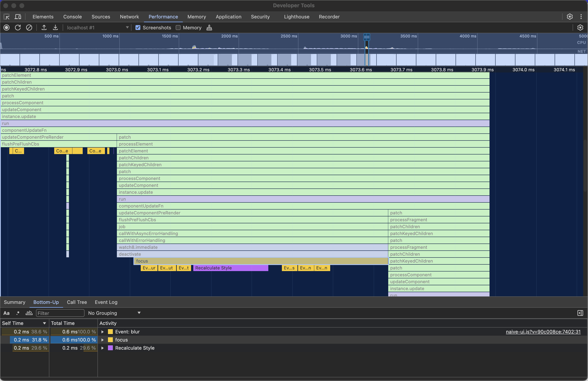588x381 pixels.
Task: Select the Bottom-Up tab
Action: (46, 302)
